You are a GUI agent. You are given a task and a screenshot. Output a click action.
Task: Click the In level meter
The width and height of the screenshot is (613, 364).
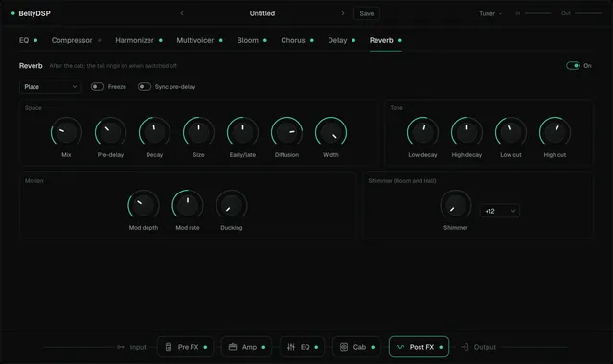point(537,13)
